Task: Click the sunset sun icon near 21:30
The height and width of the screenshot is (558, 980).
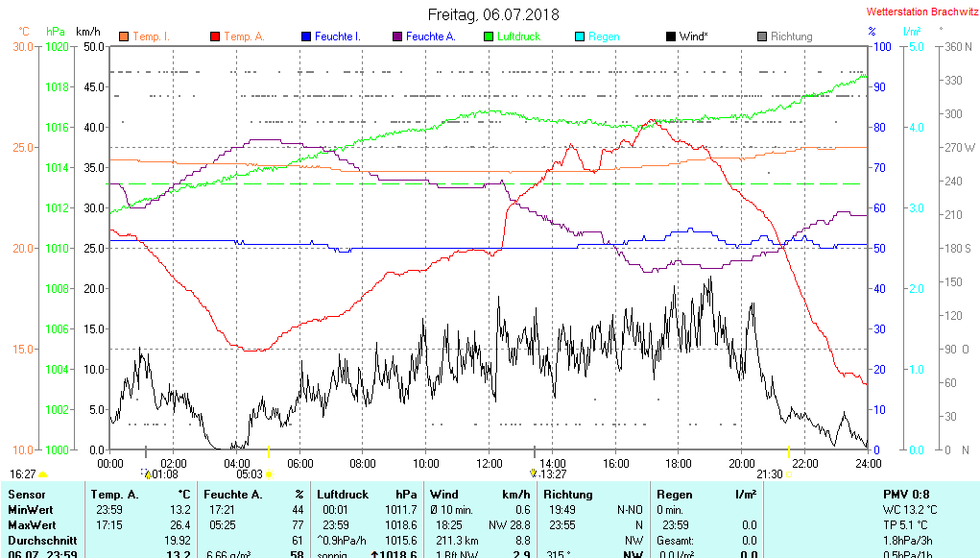Action: 791,473
